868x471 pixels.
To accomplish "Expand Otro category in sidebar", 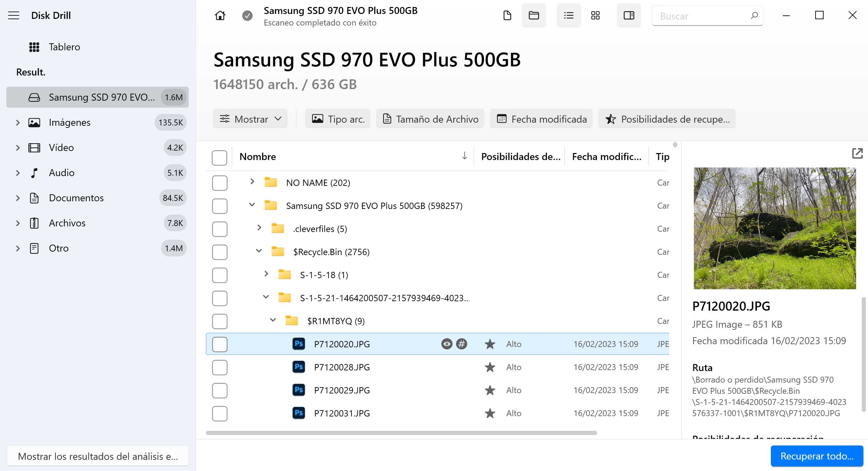I will (x=18, y=248).
